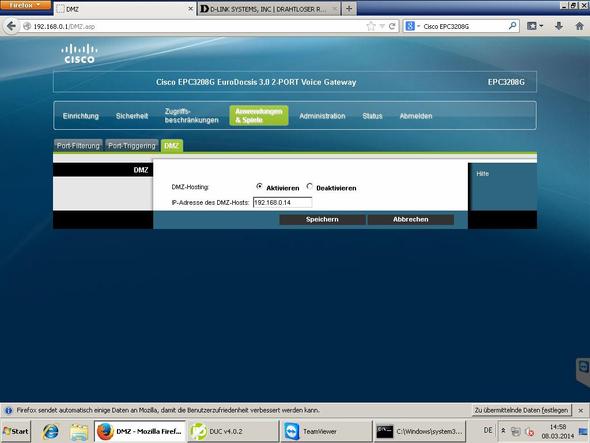The width and height of the screenshot is (590, 443).
Task: Close the DMZ browser tab
Action: tap(190, 9)
